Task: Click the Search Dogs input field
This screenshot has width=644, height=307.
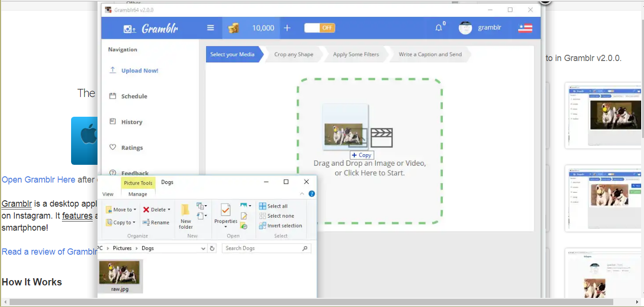Action: click(x=262, y=248)
